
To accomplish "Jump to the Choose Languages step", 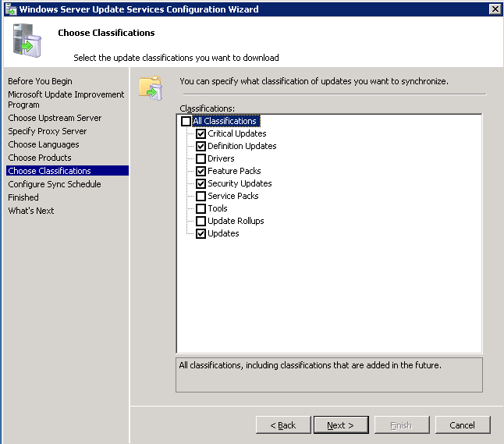I will click(x=44, y=144).
